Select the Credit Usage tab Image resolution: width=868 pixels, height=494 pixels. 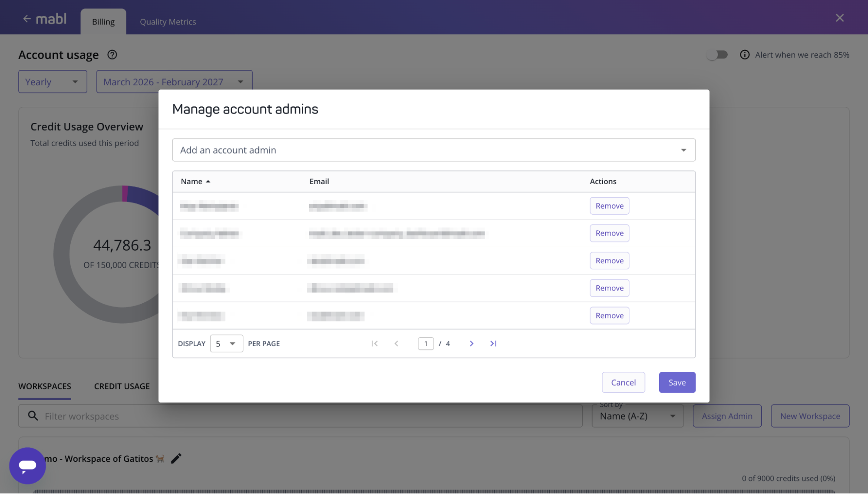pos(122,386)
